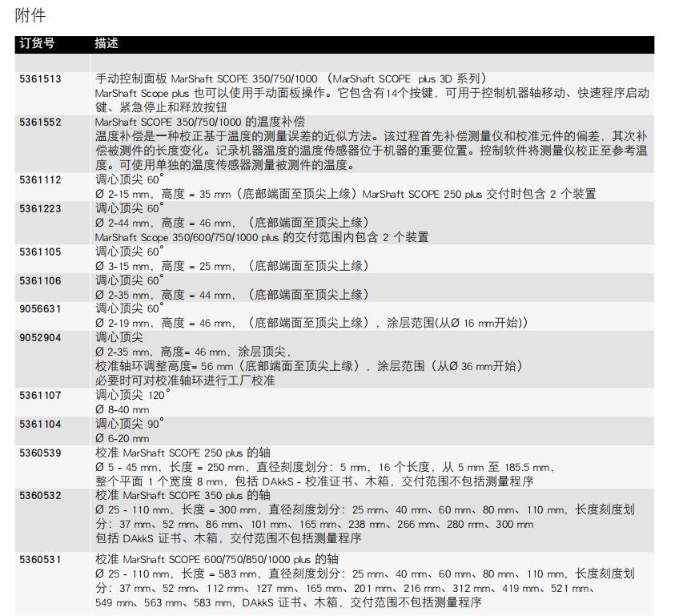Click the line "手动控制面板 MarShaft SCOPE 350/750/1000"
Image resolution: width=679 pixels, height=616 pixels.
click(x=291, y=79)
